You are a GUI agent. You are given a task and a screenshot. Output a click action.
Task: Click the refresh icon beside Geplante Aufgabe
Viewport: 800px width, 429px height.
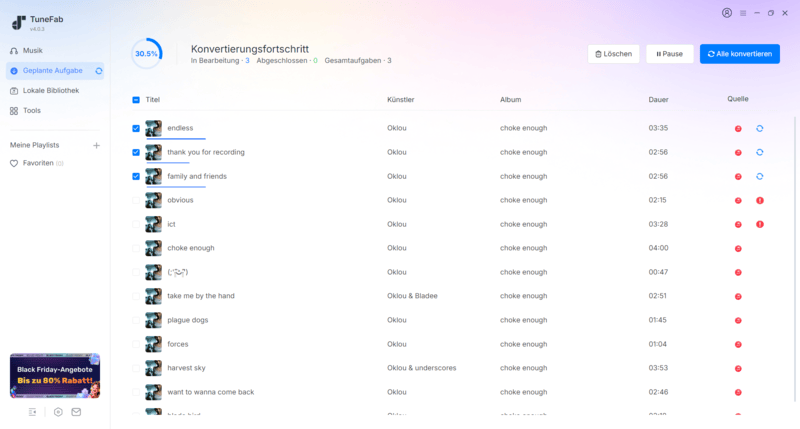99,71
